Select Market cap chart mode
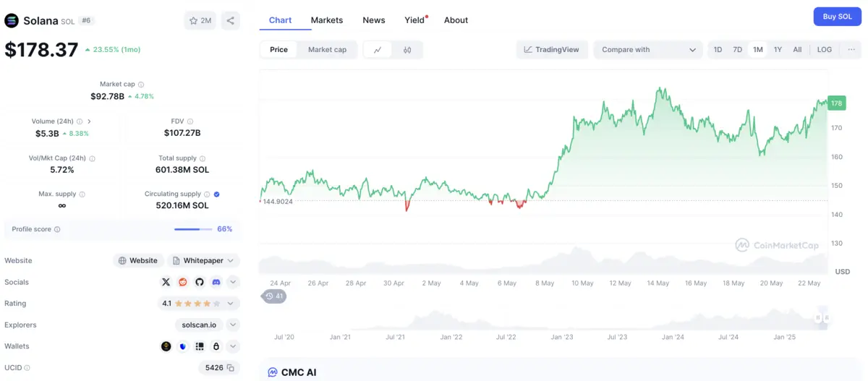Screen dimensions: 868x381 pyautogui.click(x=327, y=50)
